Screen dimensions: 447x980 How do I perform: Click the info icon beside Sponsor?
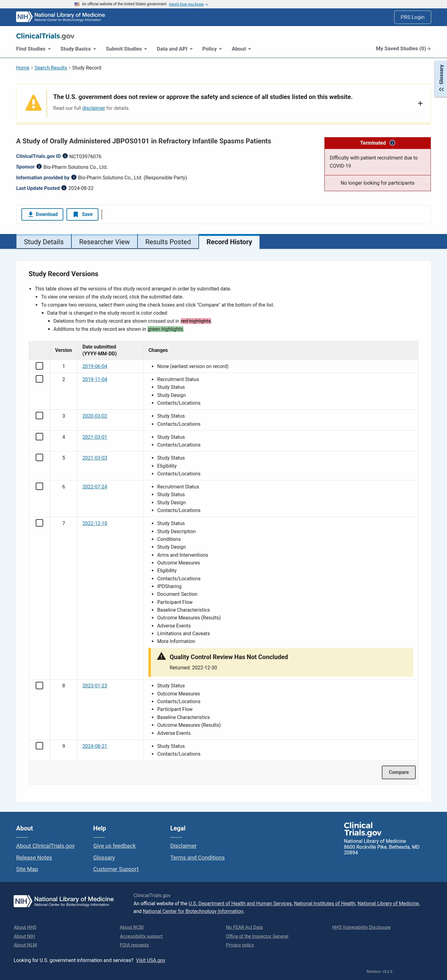click(39, 167)
